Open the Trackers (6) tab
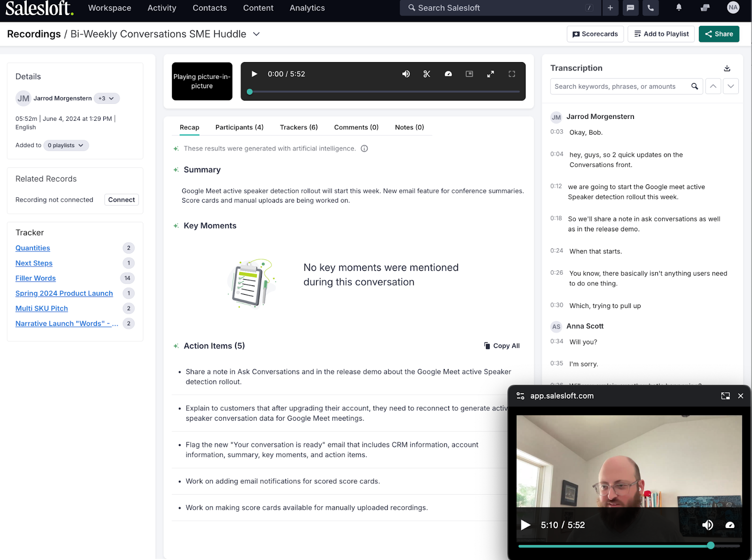 pyautogui.click(x=299, y=127)
